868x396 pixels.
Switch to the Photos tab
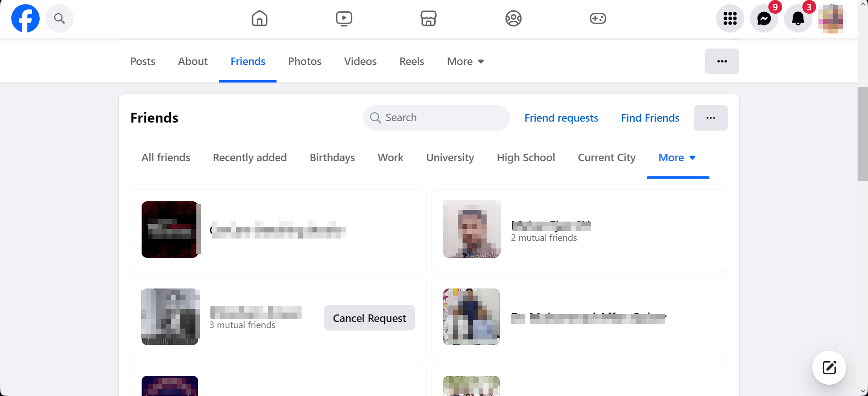(305, 61)
